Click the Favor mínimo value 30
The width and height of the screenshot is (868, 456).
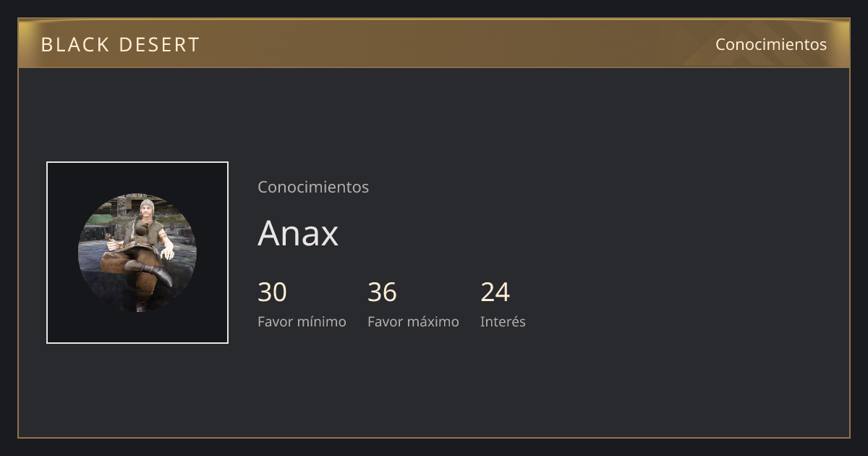click(x=272, y=292)
